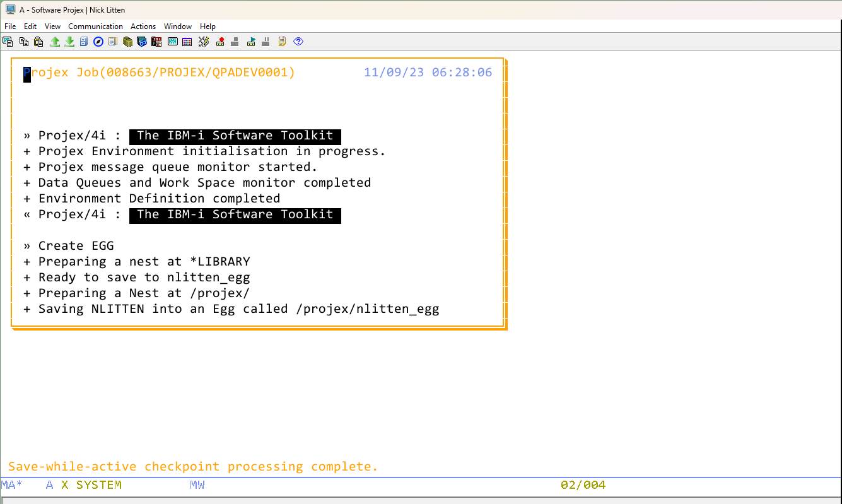Click the 'Create EGG' line
The height and width of the screenshot is (504, 842).
[69, 246]
